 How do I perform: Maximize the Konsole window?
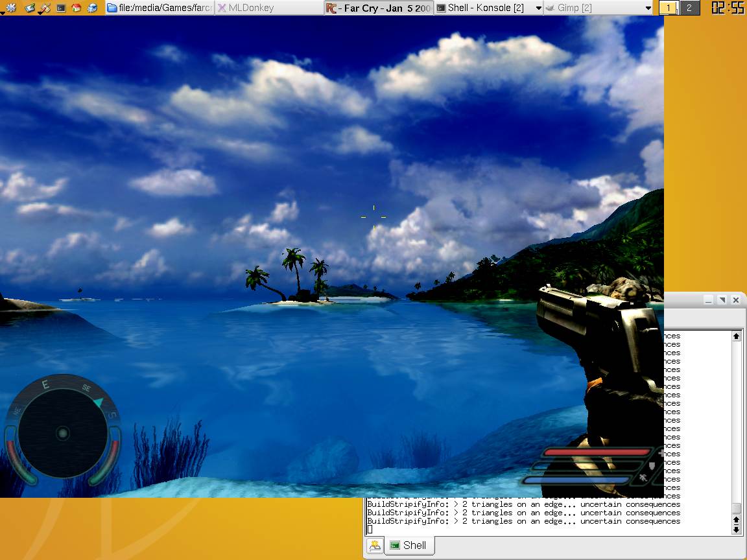(722, 299)
